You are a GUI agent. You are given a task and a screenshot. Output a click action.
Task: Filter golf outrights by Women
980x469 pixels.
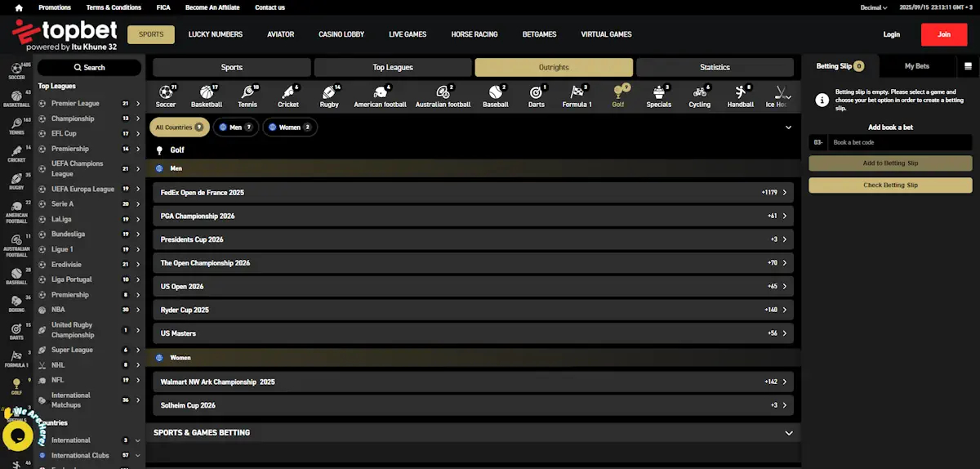click(x=290, y=127)
